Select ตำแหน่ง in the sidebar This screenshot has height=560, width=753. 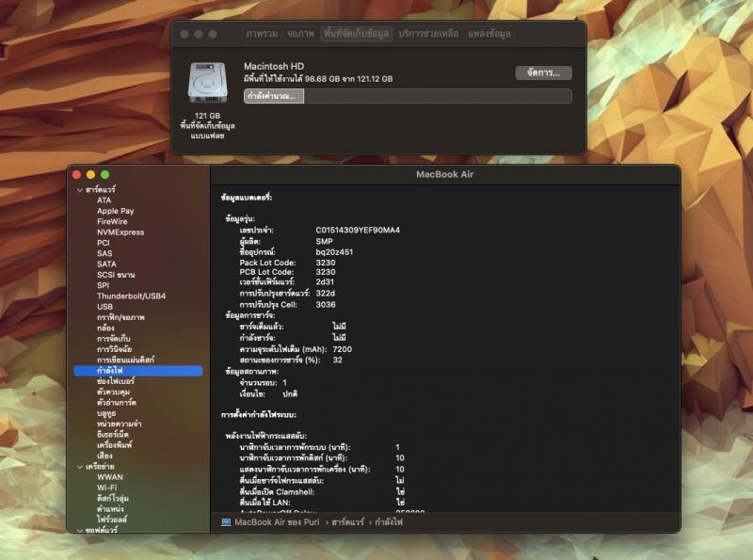tap(110, 508)
